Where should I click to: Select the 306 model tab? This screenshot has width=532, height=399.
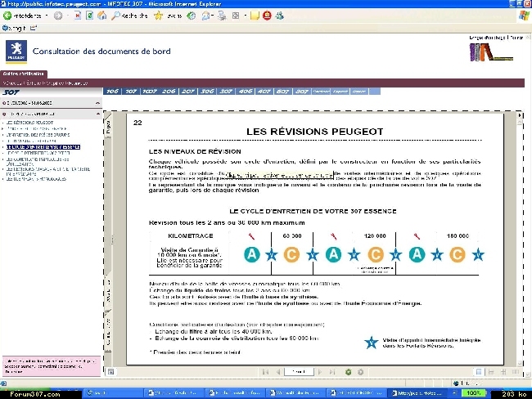(207, 92)
